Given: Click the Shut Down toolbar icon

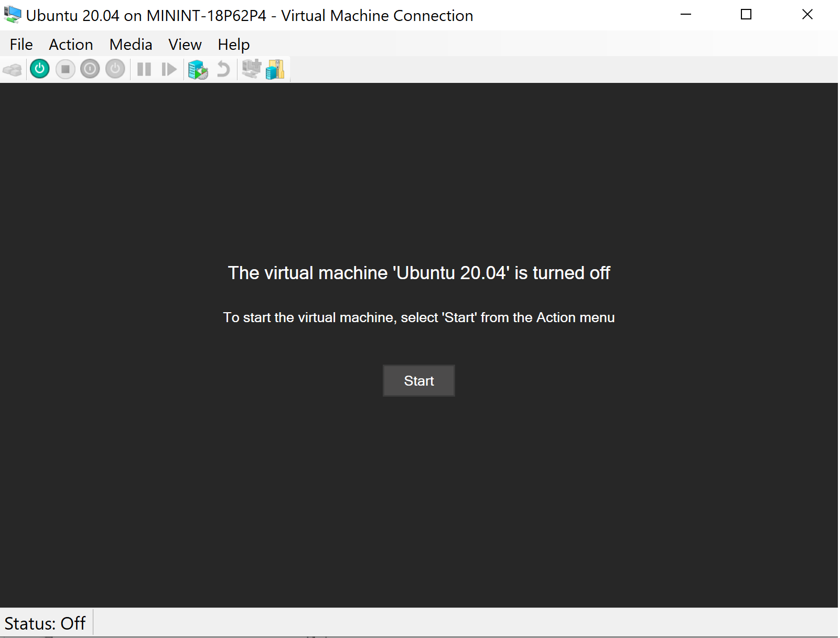Looking at the screenshot, I should click(x=90, y=69).
